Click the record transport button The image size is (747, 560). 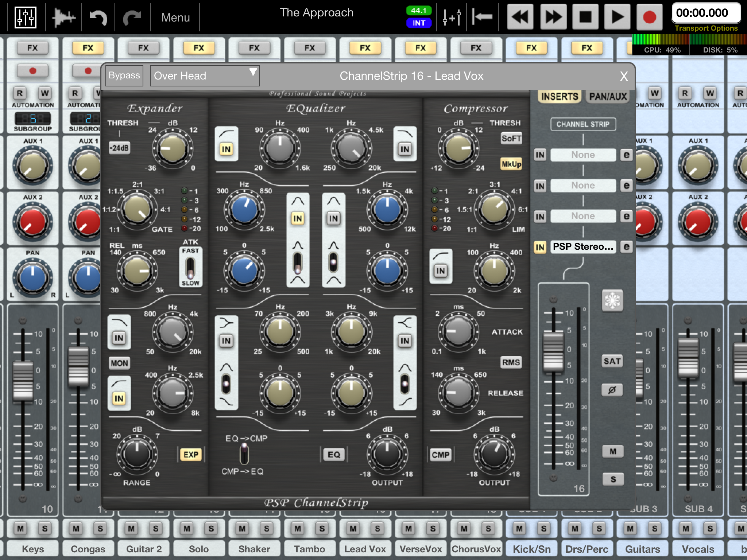pyautogui.click(x=650, y=17)
